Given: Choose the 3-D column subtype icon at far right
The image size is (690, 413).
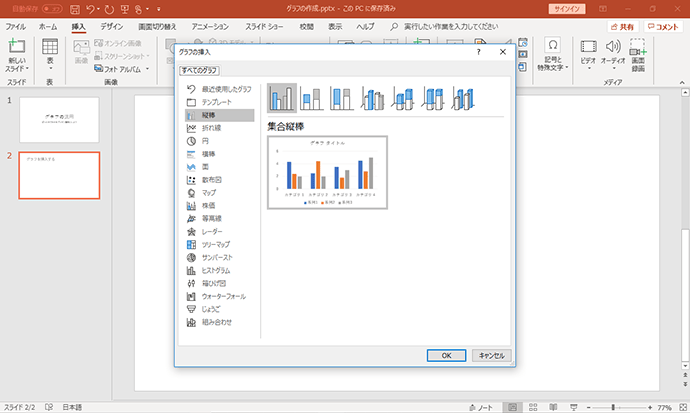Looking at the screenshot, I should pyautogui.click(x=463, y=98).
